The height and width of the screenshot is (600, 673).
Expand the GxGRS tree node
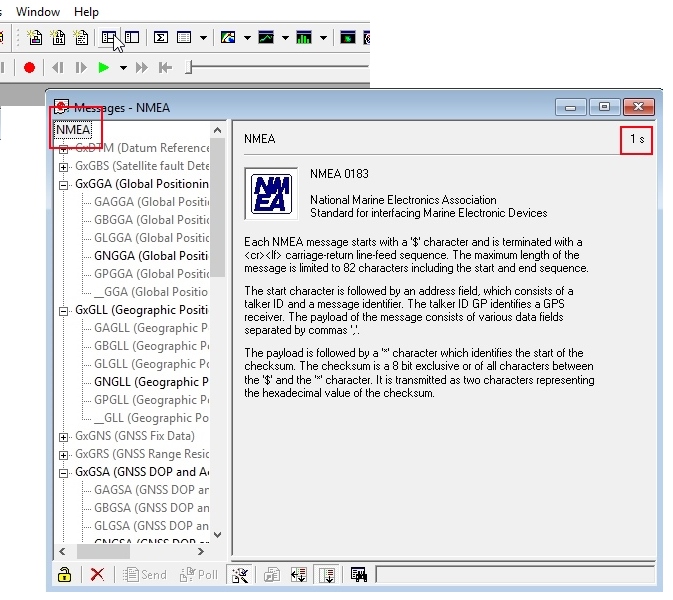(64, 455)
